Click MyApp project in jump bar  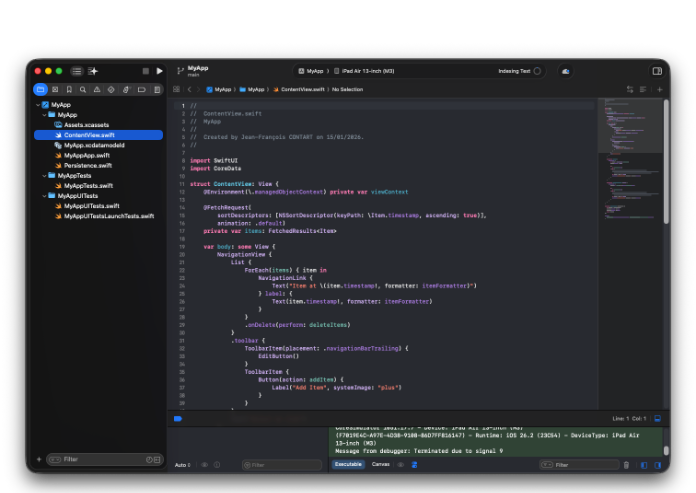tap(219, 89)
